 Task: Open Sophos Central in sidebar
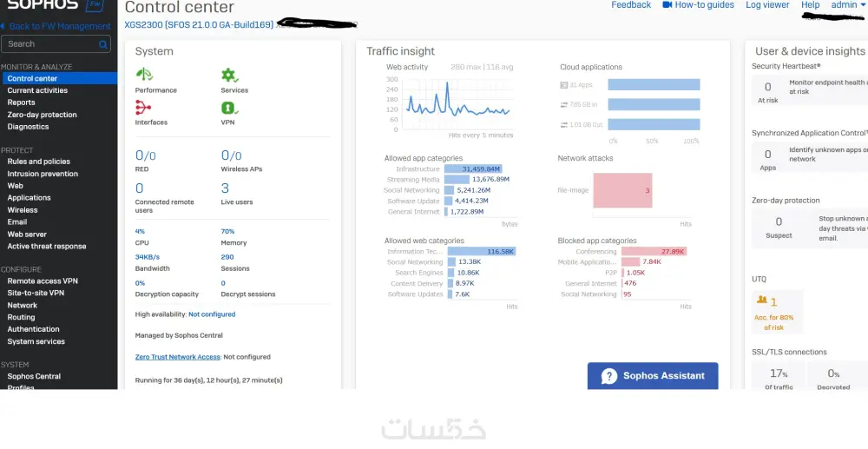pyautogui.click(x=34, y=376)
